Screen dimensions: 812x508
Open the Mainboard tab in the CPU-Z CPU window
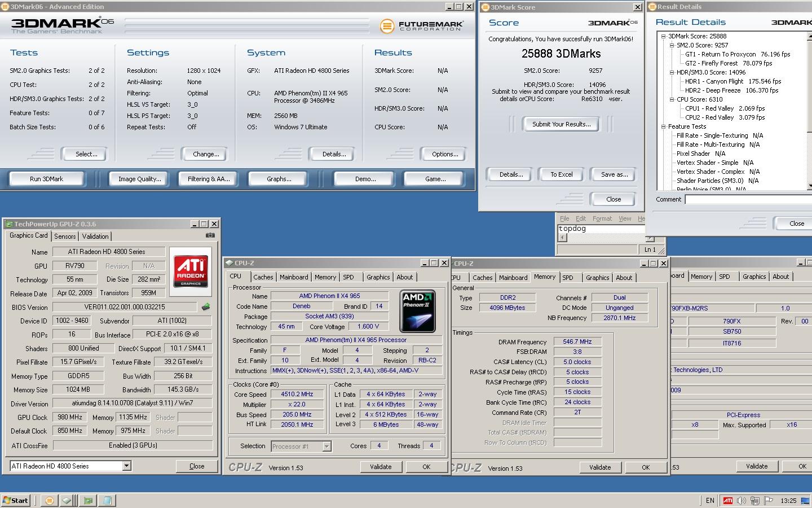[x=294, y=277]
